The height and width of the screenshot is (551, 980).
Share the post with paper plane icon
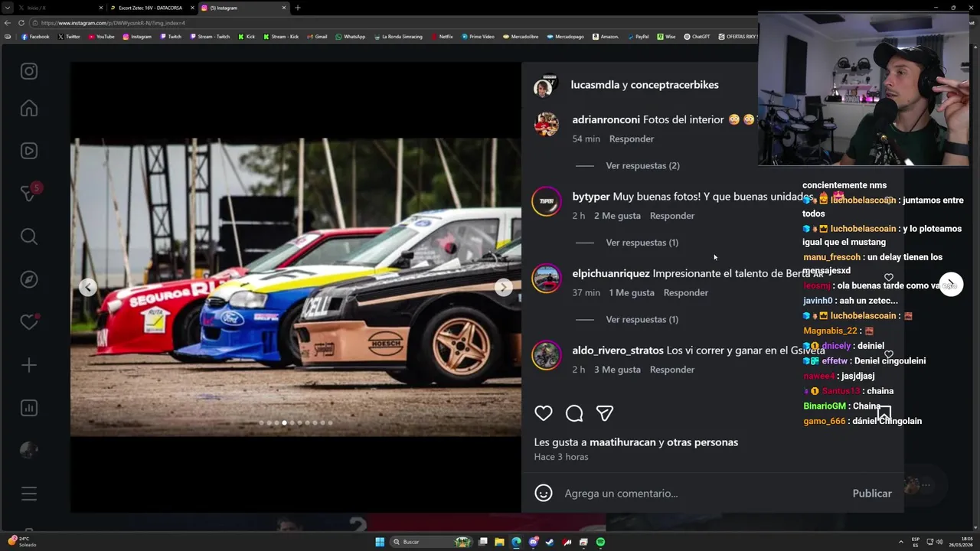coord(605,413)
